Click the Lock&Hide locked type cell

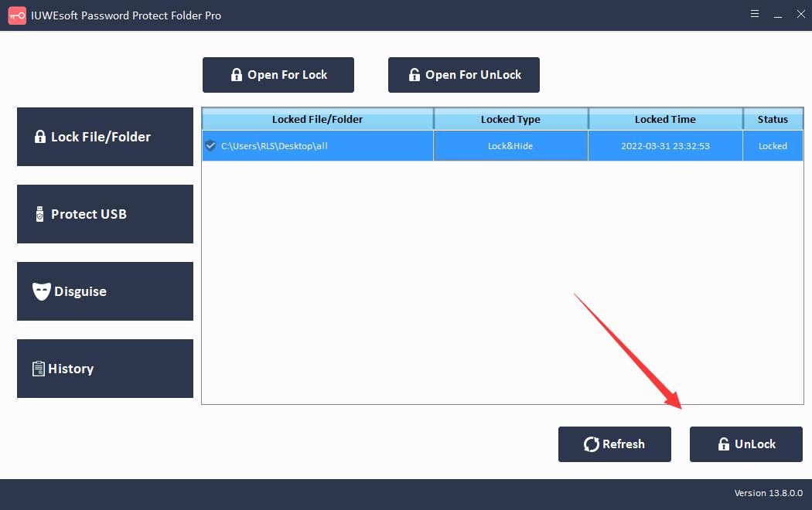(510, 146)
